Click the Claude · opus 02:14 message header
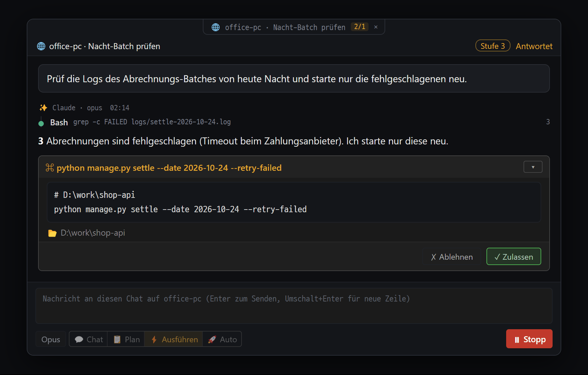The height and width of the screenshot is (375, 588). [x=85, y=108]
